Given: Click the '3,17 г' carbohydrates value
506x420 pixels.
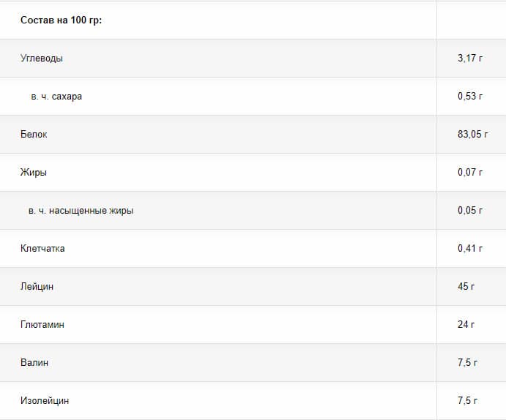Looking at the screenshot, I should point(470,59).
